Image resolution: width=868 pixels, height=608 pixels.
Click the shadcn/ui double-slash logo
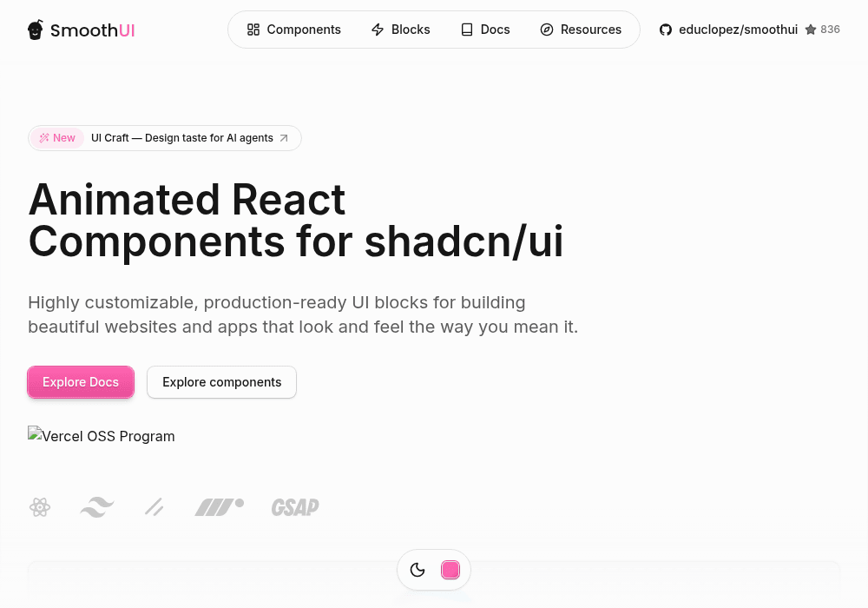tap(155, 507)
